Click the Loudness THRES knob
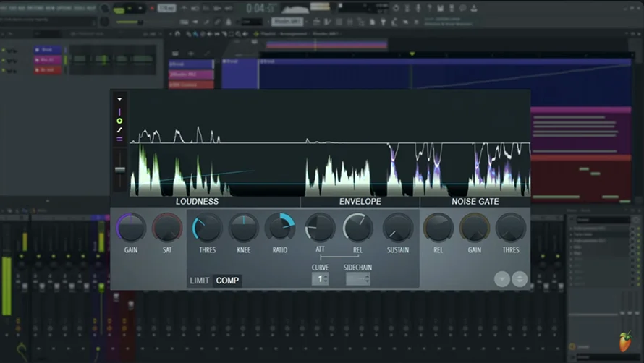This screenshot has width=644, height=363. (207, 228)
